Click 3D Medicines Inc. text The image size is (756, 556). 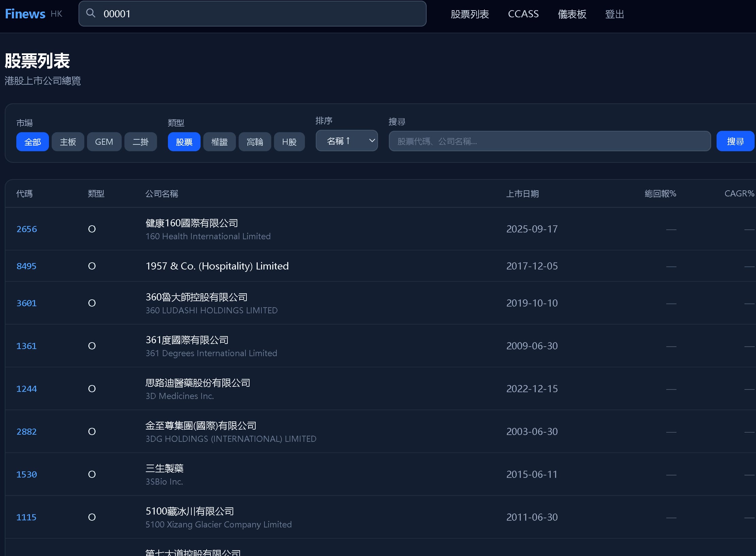click(180, 396)
